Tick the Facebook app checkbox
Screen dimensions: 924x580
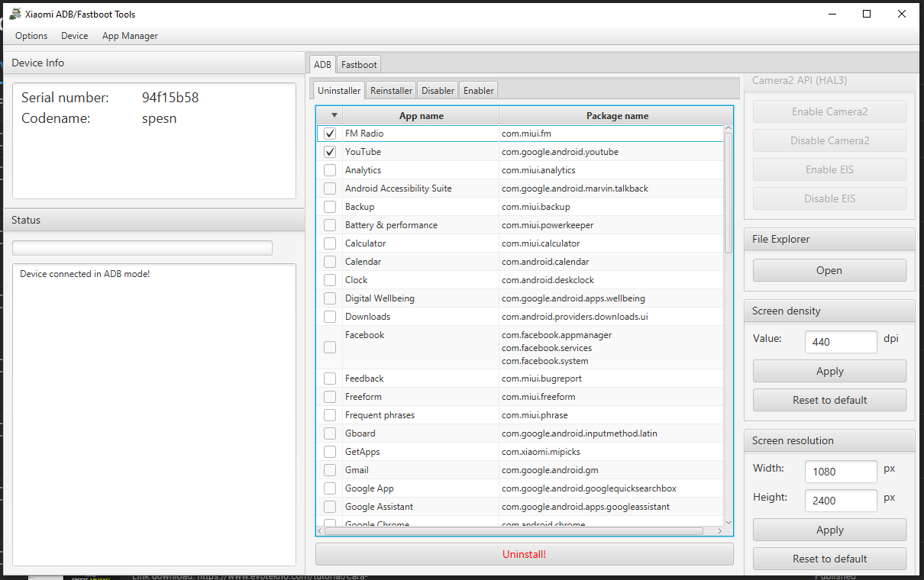(330, 347)
